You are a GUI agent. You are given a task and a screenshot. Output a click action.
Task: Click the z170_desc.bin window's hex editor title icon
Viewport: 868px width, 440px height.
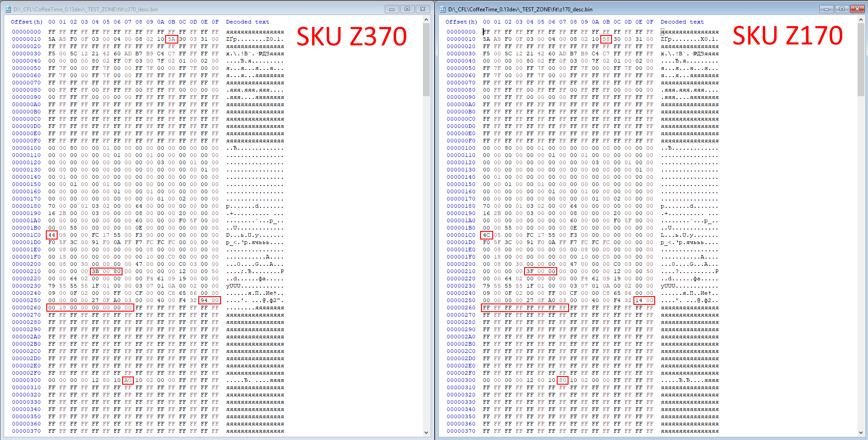(x=443, y=9)
